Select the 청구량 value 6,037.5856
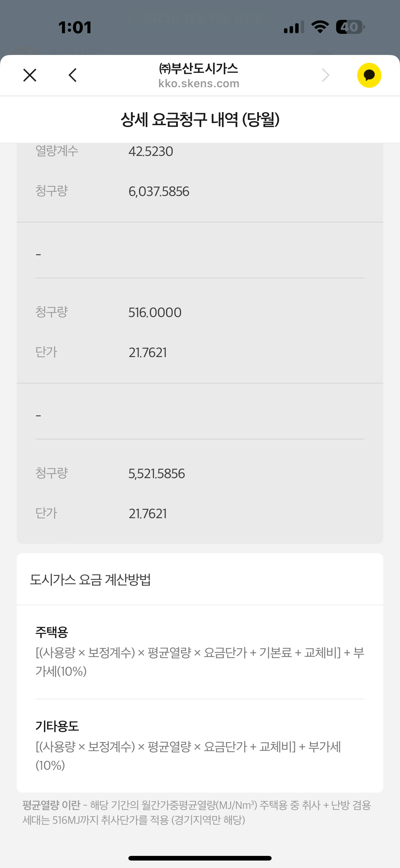Viewport: 400px width, 868px height. [x=159, y=192]
